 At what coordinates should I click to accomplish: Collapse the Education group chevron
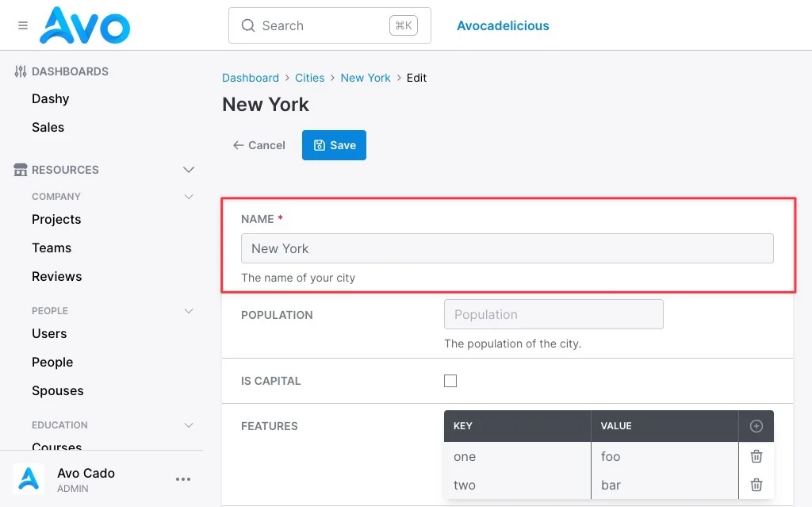pos(189,424)
